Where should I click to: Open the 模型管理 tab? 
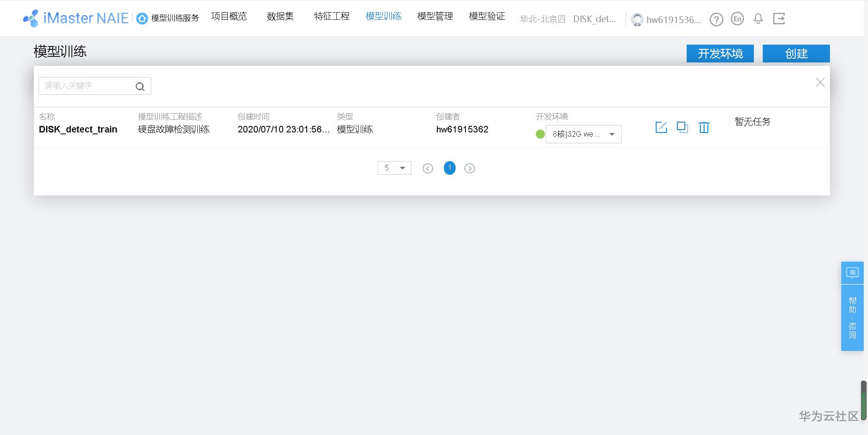(x=435, y=16)
